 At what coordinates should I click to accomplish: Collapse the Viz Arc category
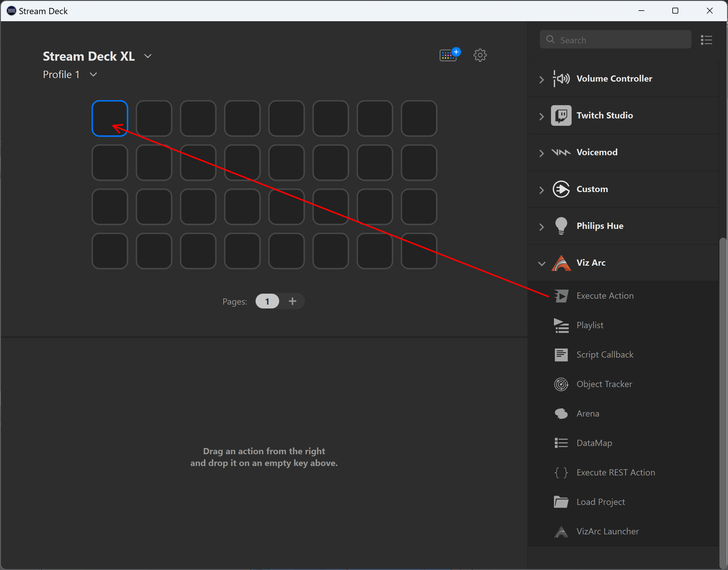click(542, 264)
